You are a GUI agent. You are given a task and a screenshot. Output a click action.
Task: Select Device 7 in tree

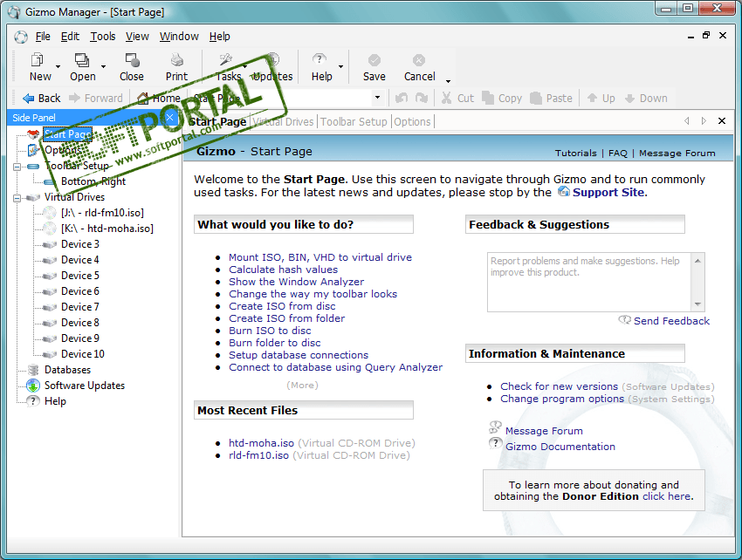pos(80,307)
